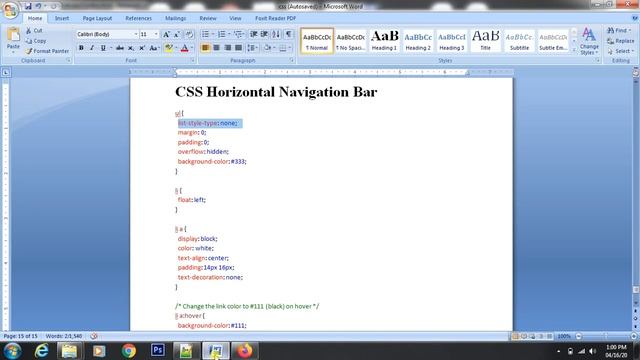Justify the paragraph text
The width and height of the screenshot is (640, 360).
point(238,48)
